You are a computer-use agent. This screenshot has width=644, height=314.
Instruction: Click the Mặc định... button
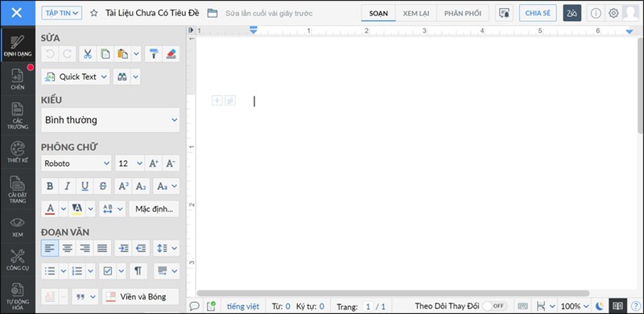click(x=154, y=209)
